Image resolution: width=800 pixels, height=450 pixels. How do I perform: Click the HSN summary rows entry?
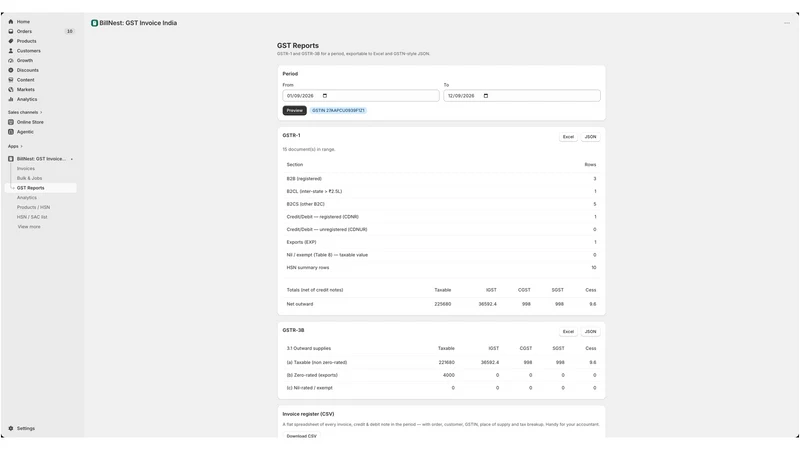441,267
